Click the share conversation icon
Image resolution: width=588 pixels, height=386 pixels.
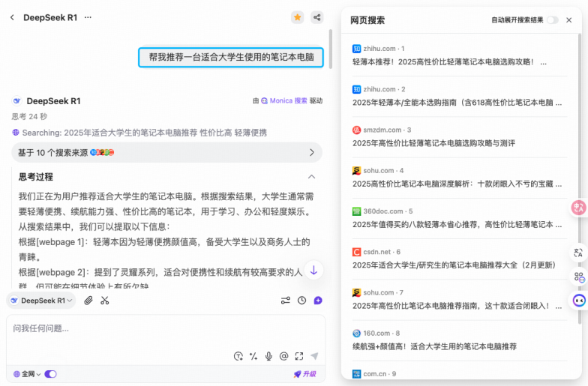pyautogui.click(x=317, y=17)
